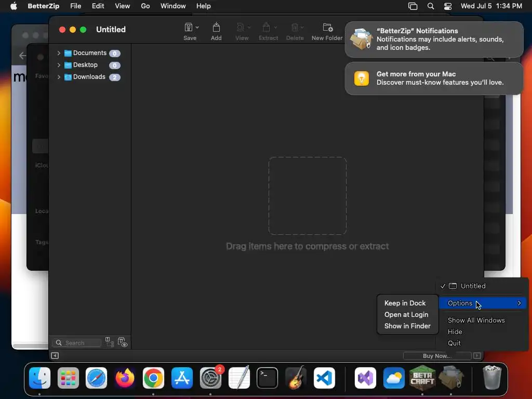Open Visual Studio from the Dock
The height and width of the screenshot is (399, 532).
point(365,378)
